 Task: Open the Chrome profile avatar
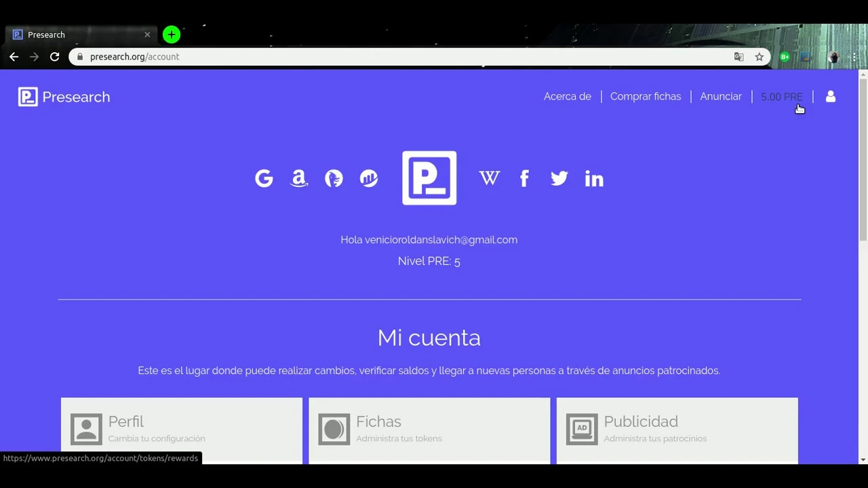click(x=833, y=57)
